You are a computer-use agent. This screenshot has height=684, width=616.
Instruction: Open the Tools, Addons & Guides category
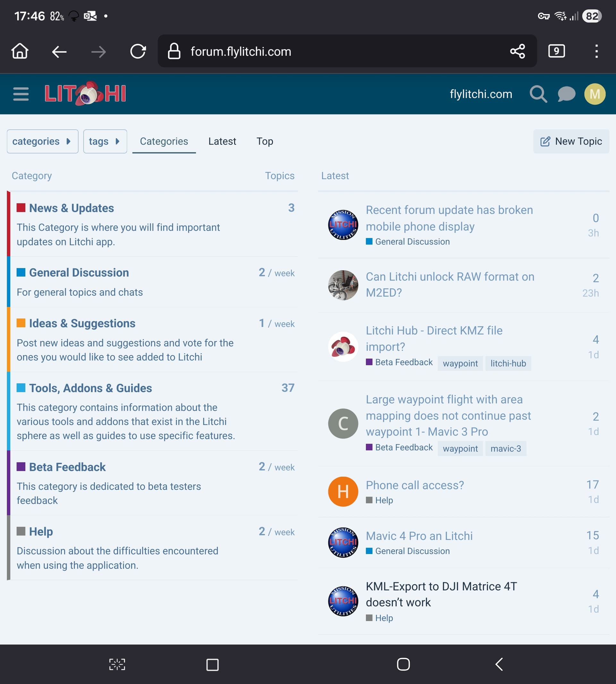click(90, 388)
